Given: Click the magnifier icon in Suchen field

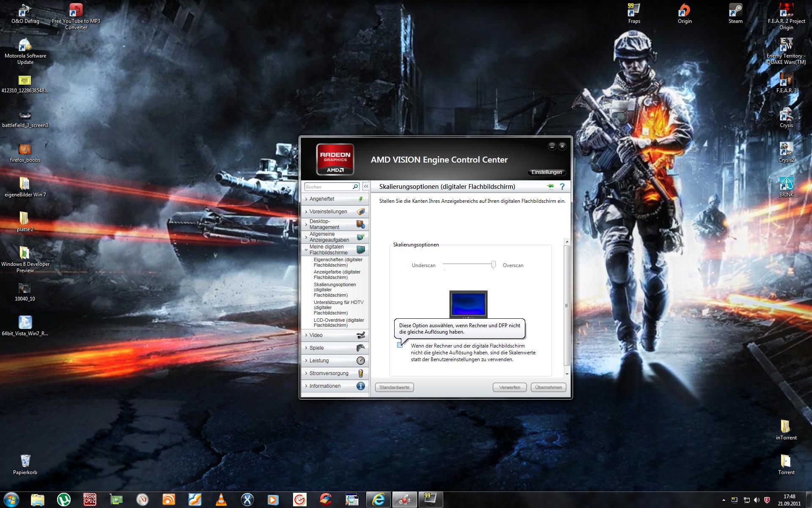Looking at the screenshot, I should coord(355,187).
